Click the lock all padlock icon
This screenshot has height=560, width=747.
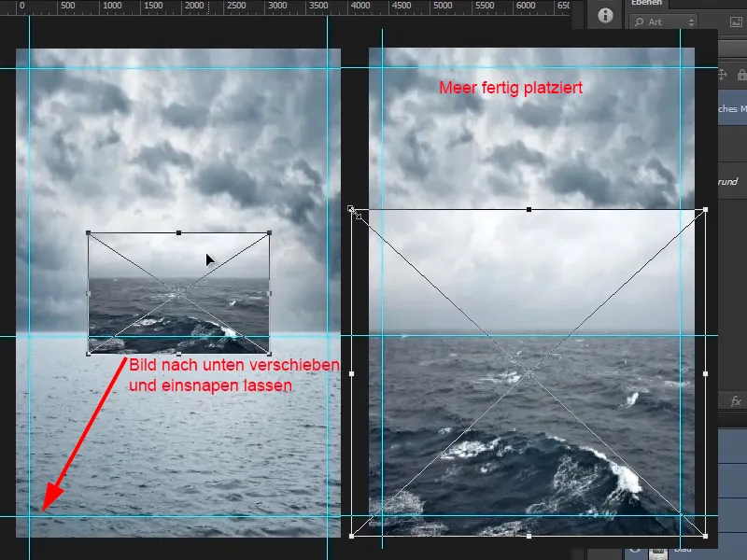[741, 75]
